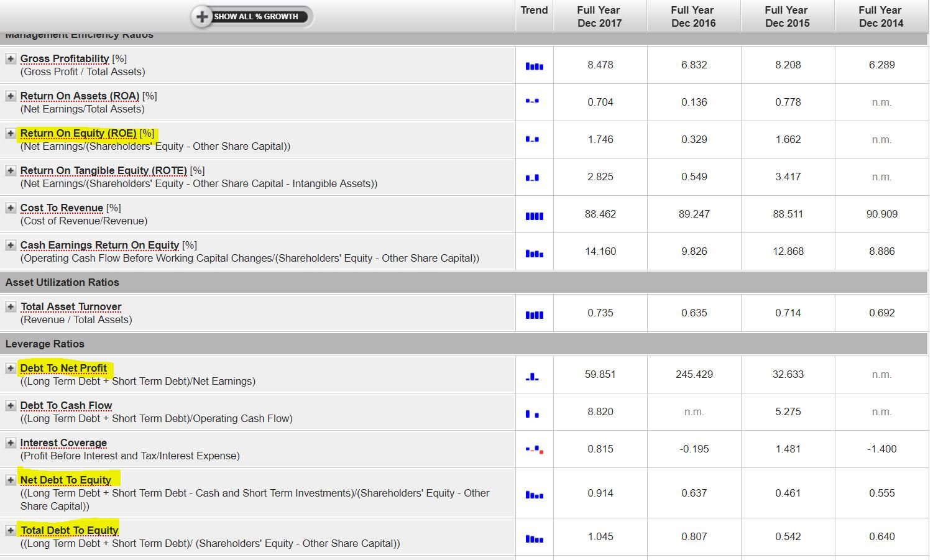Expand the Total Debt To Equity row
933x560 pixels.
pos(11,530)
